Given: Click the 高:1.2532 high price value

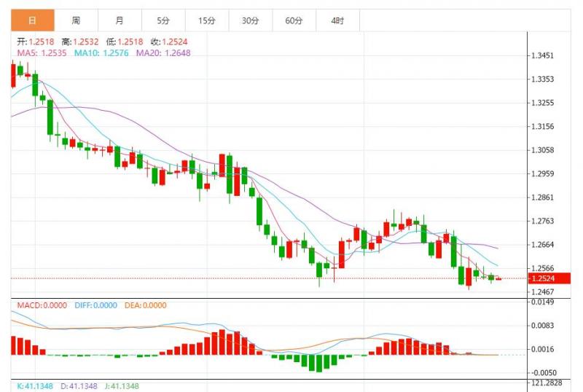Looking at the screenshot, I should 80,42.
